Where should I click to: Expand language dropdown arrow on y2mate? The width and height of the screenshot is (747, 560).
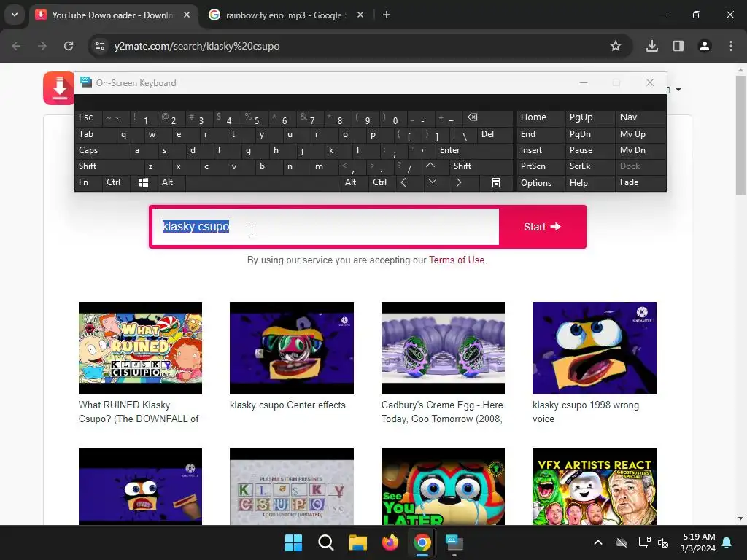click(x=678, y=90)
